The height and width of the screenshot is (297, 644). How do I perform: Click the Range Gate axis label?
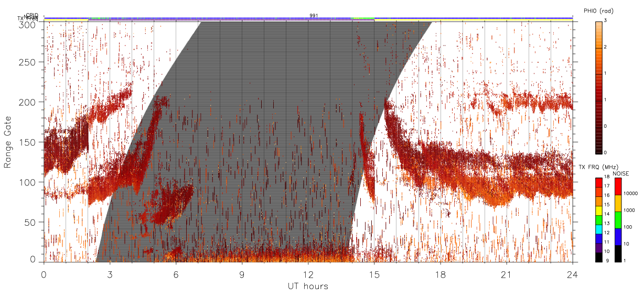(7, 142)
